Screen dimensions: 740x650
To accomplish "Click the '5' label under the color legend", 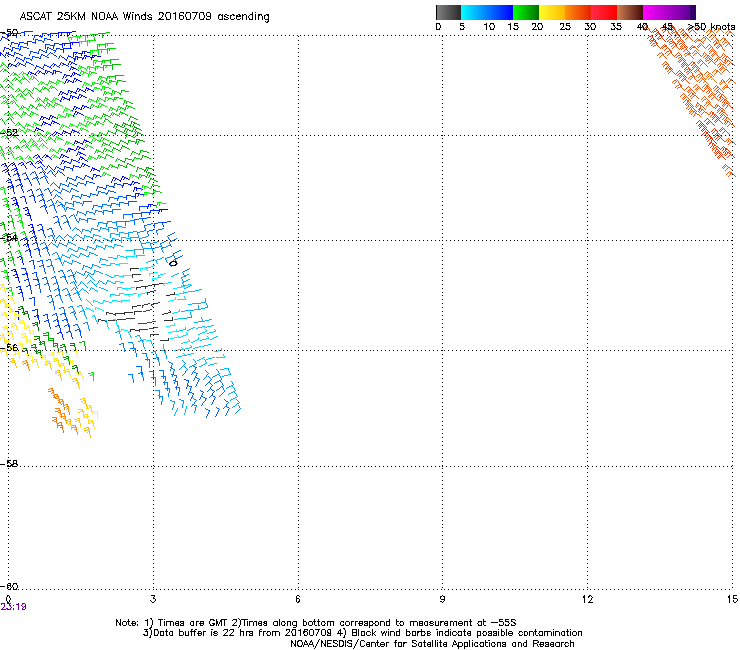I will (x=462, y=27).
